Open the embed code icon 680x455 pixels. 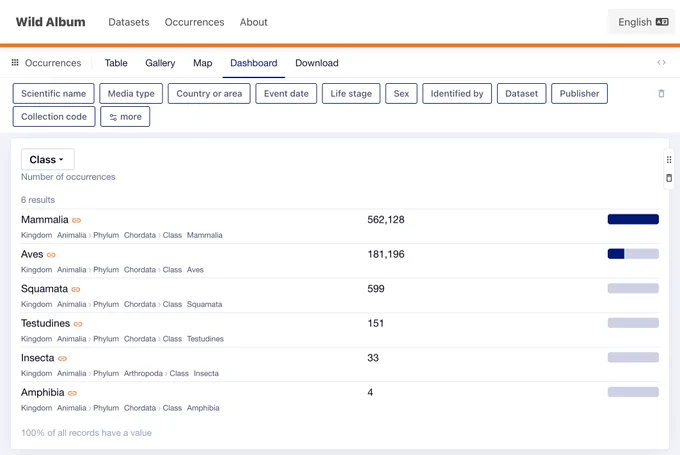(x=661, y=62)
